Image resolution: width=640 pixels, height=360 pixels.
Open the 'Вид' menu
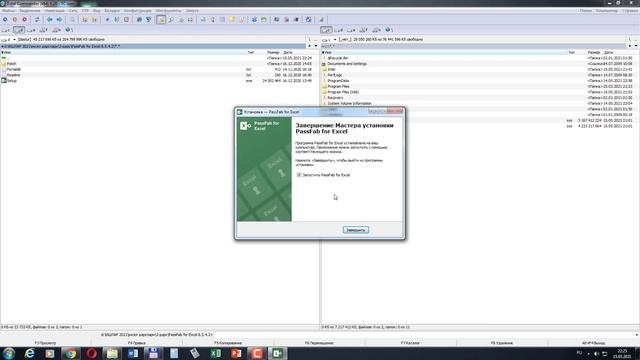pos(97,11)
